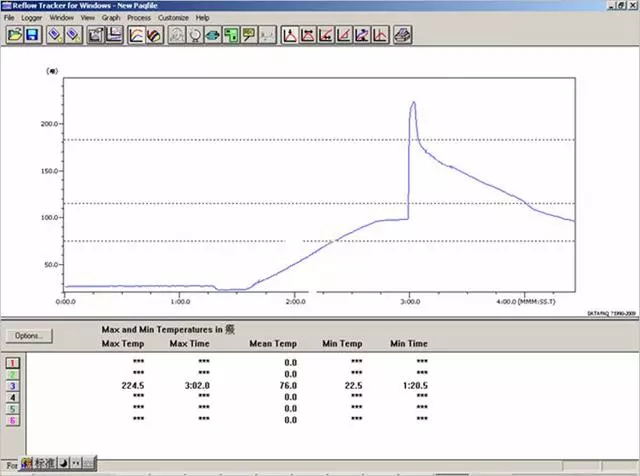
Task: Toggle probe channel 2 button
Action: pos(13,374)
